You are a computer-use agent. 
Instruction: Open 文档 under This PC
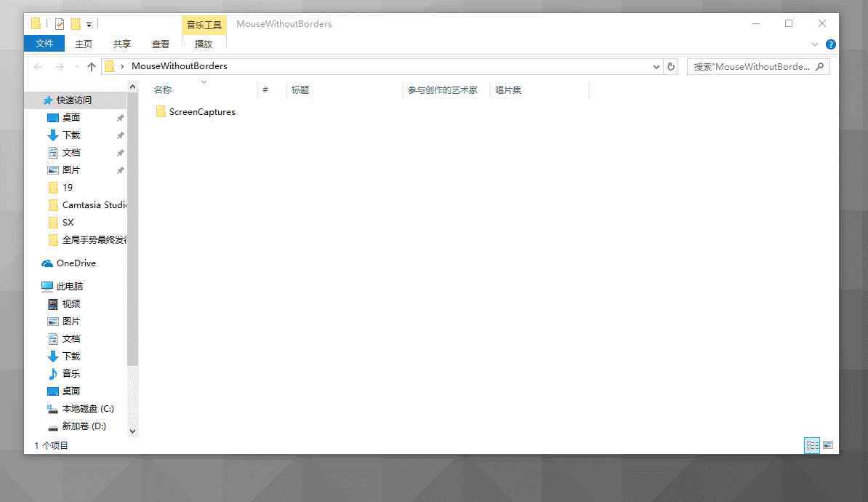pos(71,338)
